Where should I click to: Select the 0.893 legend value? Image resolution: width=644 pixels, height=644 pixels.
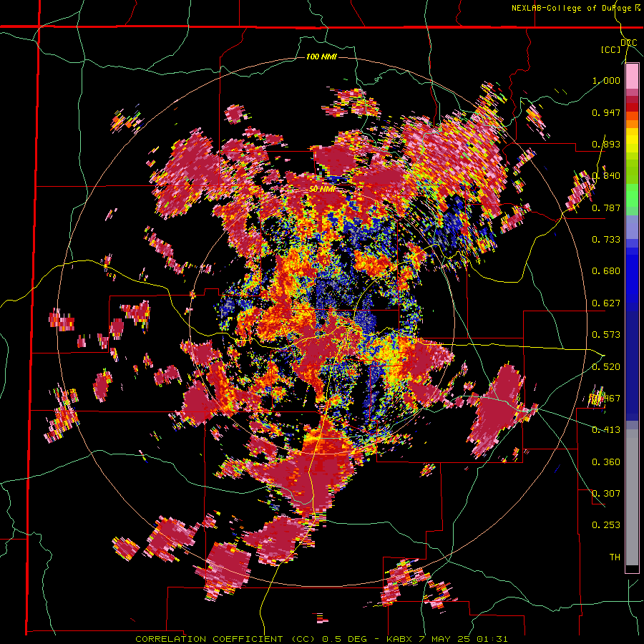(606, 144)
